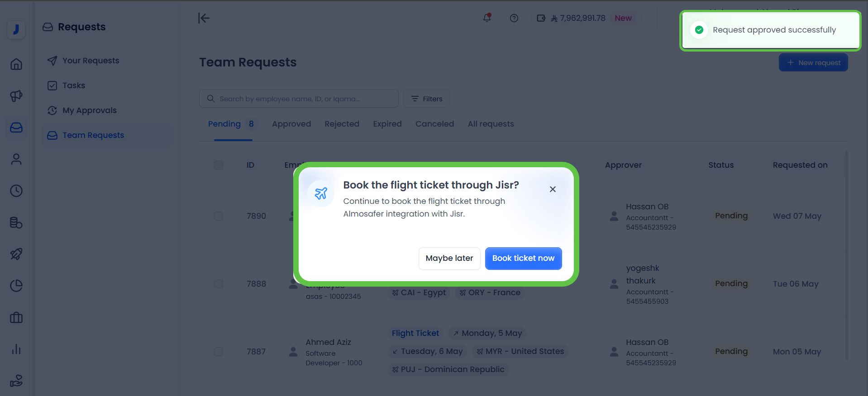Click Book ticket now in the dialog
Viewport: 868px width, 396px height.
(523, 258)
